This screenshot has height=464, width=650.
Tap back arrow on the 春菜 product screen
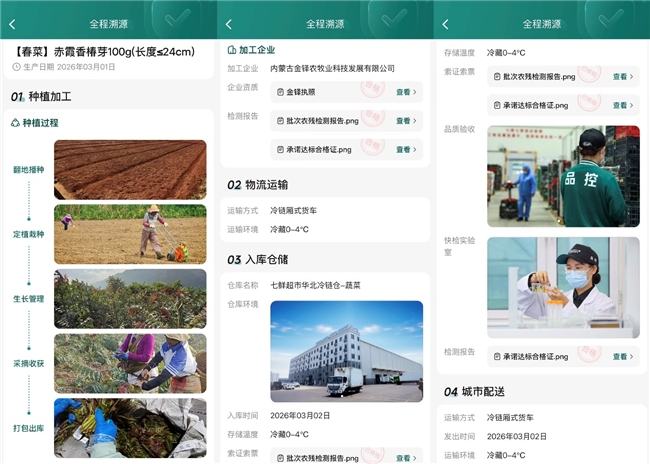12,24
